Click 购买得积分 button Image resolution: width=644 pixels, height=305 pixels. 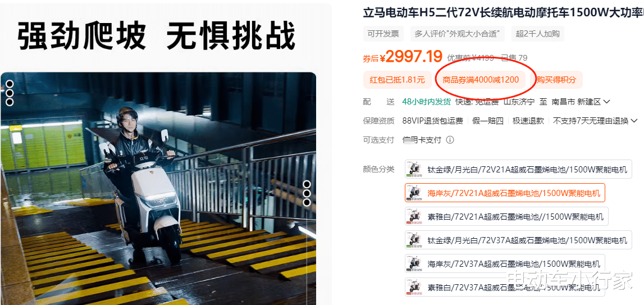(x=556, y=80)
